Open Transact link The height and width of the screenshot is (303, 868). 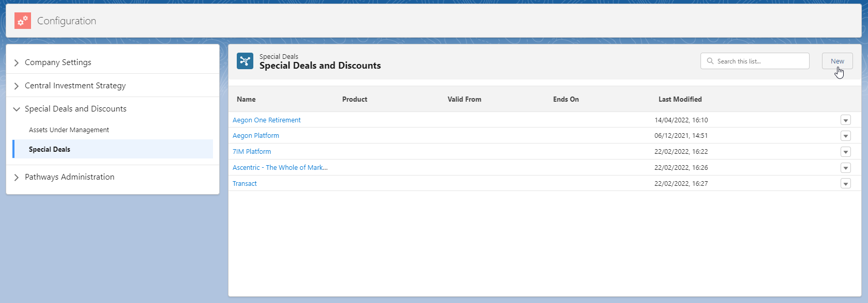pyautogui.click(x=245, y=184)
